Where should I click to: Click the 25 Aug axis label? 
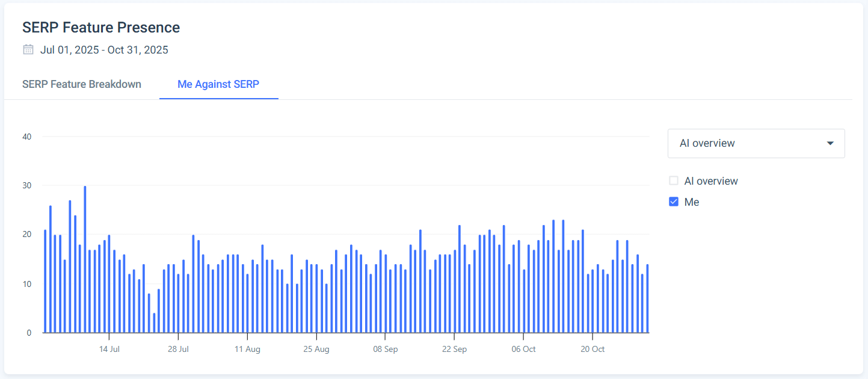[316, 349]
